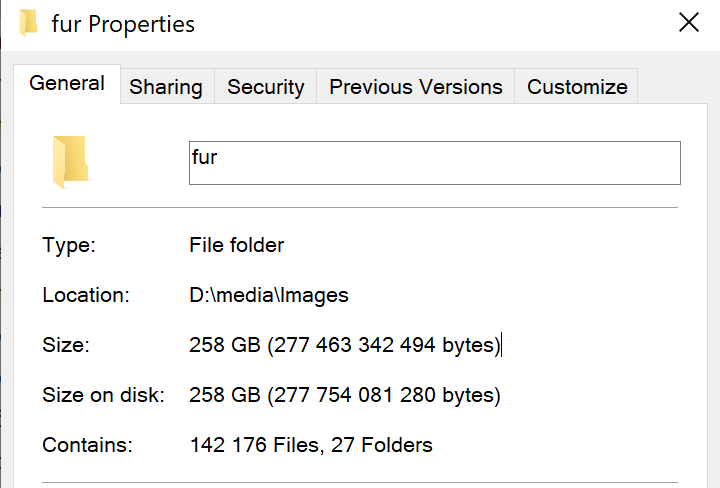Click the folder name field containing 'fur'
Image resolution: width=720 pixels, height=488 pixels.
point(434,162)
